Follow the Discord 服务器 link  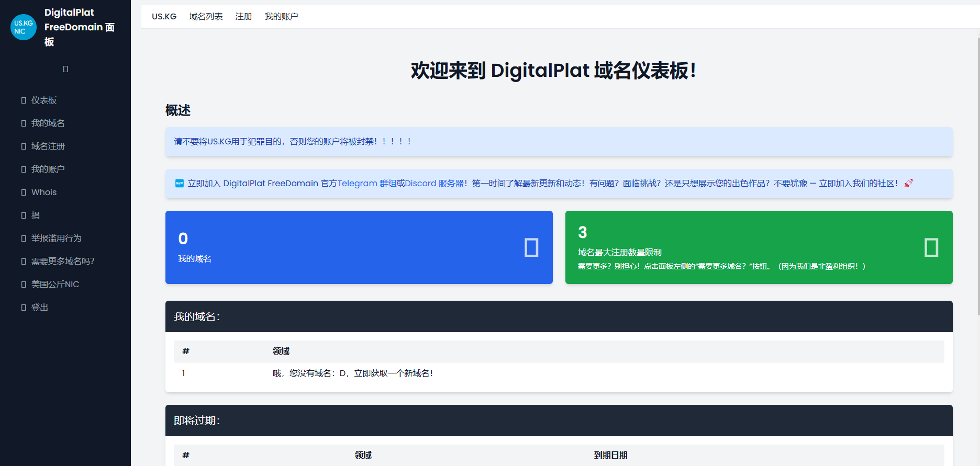pyautogui.click(x=435, y=183)
